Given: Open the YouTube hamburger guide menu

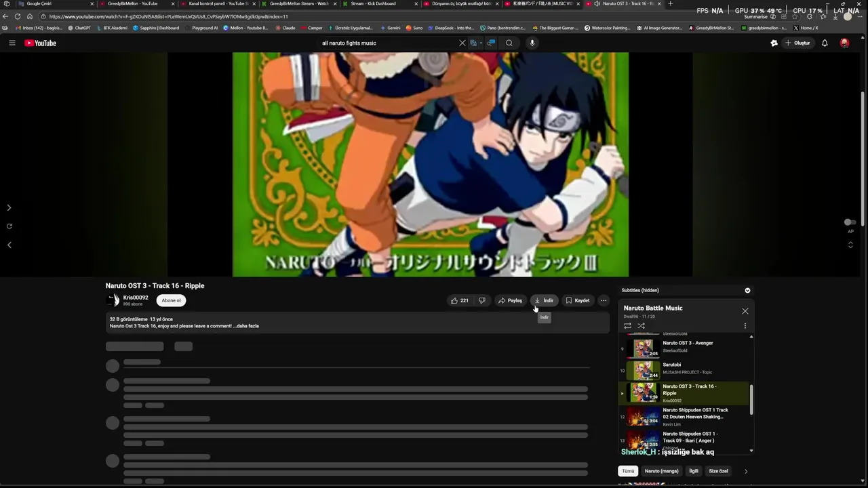Looking at the screenshot, I should click(x=12, y=43).
